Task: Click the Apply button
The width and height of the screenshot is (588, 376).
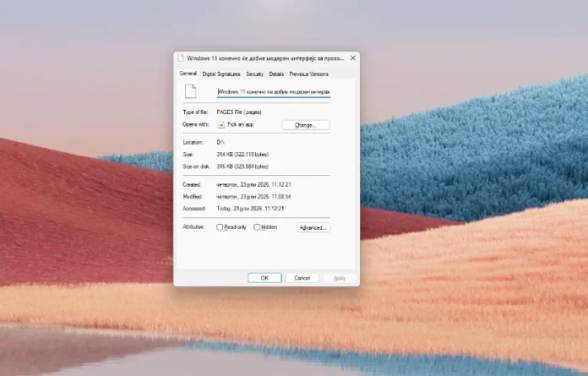Action: coord(339,278)
